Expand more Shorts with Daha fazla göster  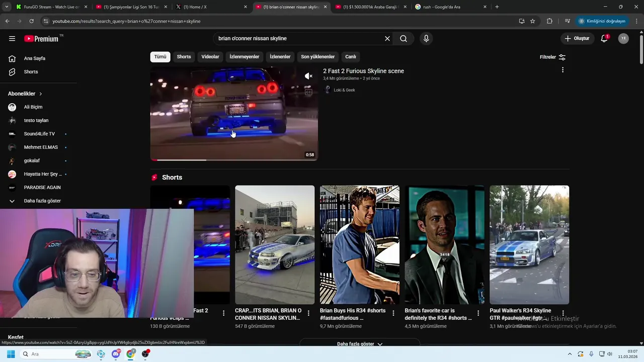359,343
